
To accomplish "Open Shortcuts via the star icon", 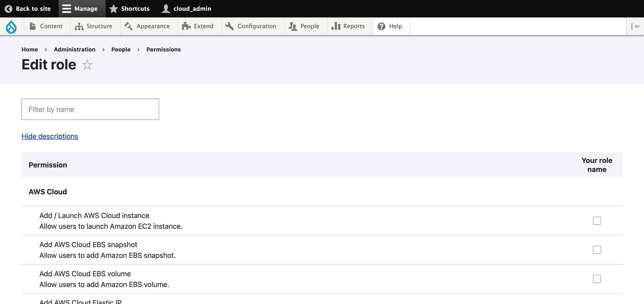I will click(x=114, y=9).
